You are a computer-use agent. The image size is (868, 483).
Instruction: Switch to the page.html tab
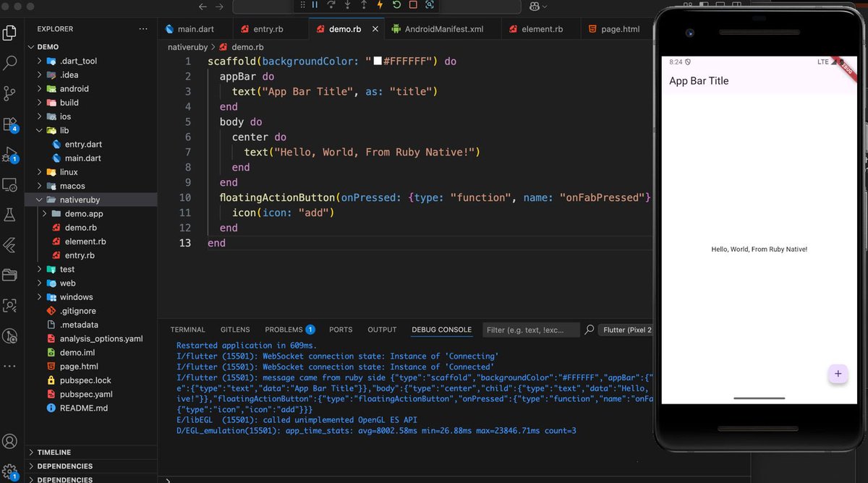coord(619,30)
